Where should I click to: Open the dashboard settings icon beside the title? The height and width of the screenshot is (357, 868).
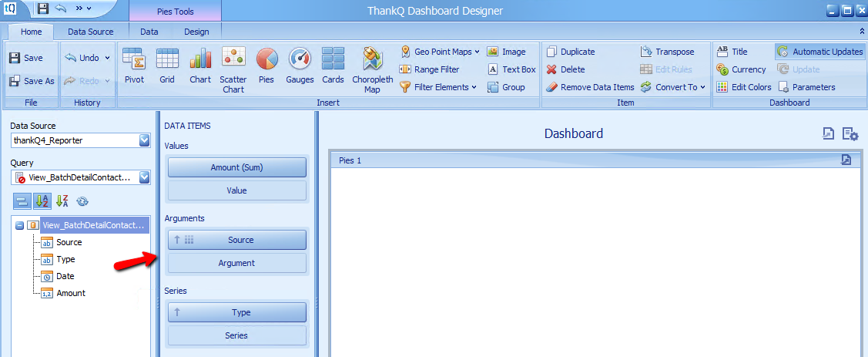tap(850, 133)
